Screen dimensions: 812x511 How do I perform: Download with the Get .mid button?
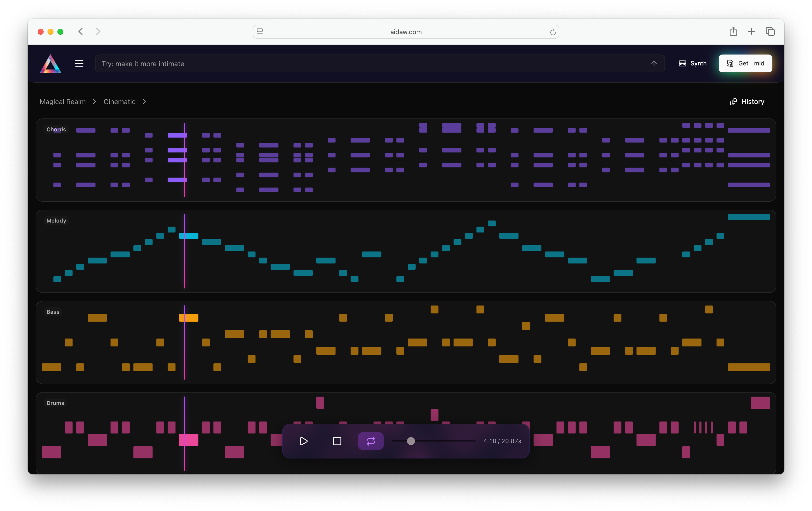(x=745, y=63)
